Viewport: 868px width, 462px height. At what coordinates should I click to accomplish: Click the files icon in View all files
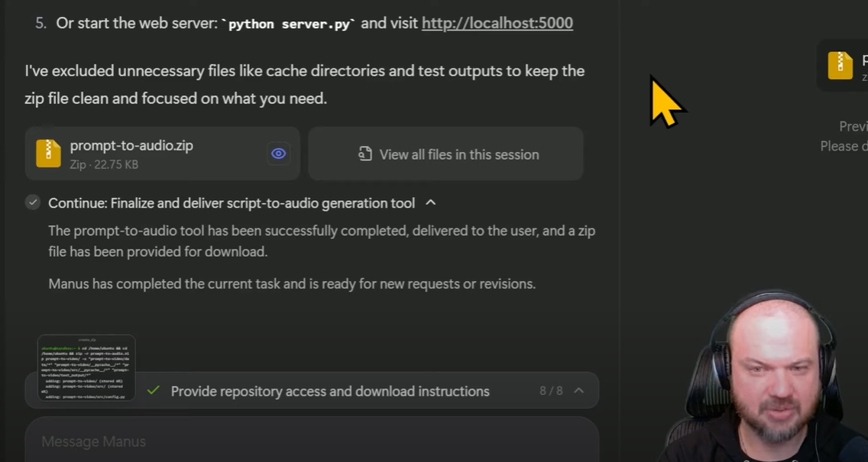364,153
